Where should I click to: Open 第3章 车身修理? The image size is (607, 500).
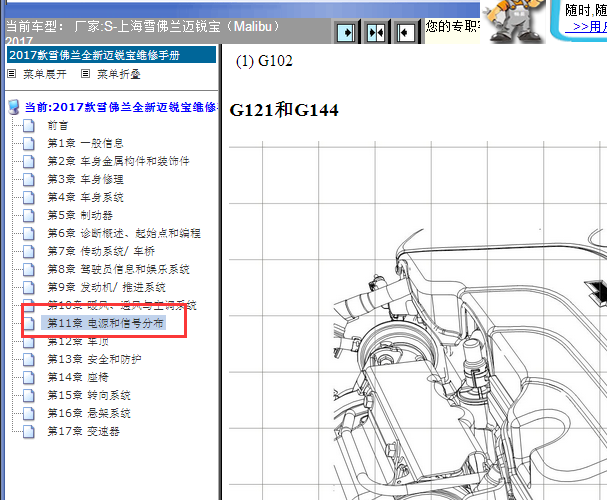pyautogui.click(x=85, y=179)
